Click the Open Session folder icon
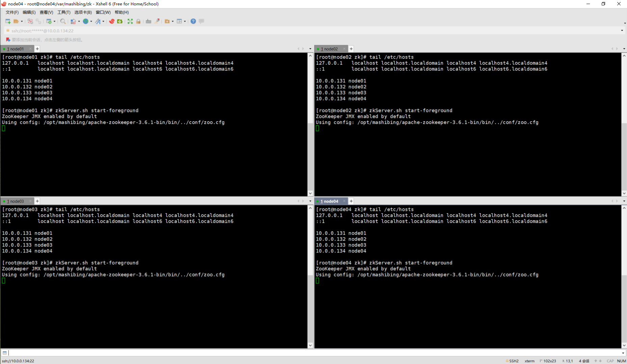627x364 pixels. 16,21
